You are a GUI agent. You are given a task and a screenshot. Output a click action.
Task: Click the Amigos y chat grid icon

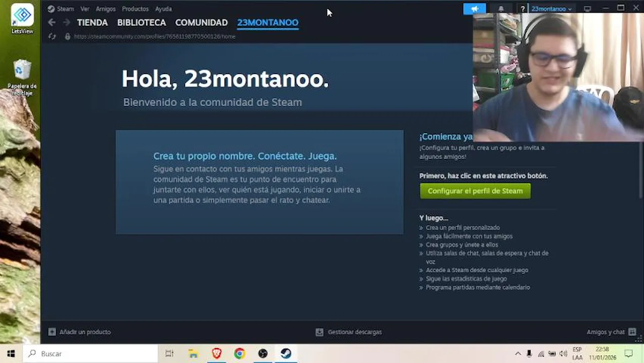(632, 332)
